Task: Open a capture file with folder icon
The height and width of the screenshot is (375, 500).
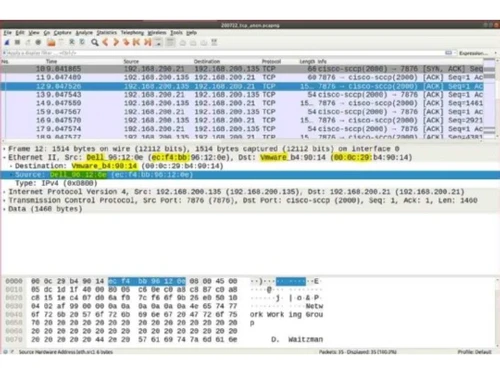Action: tap(51, 42)
